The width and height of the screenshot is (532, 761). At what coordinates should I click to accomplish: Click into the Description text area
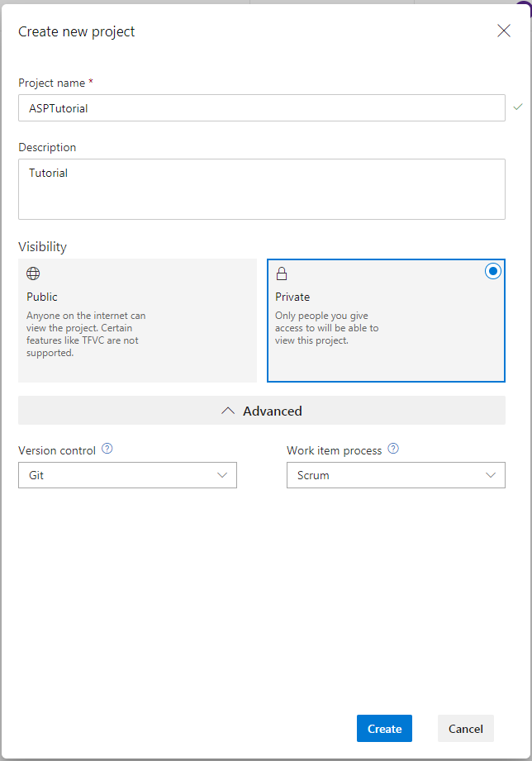261,189
